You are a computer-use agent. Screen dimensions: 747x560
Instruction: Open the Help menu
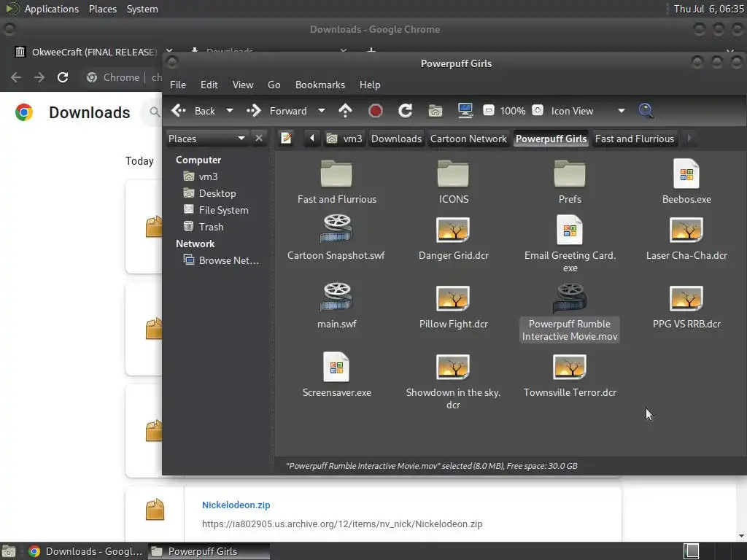(370, 85)
